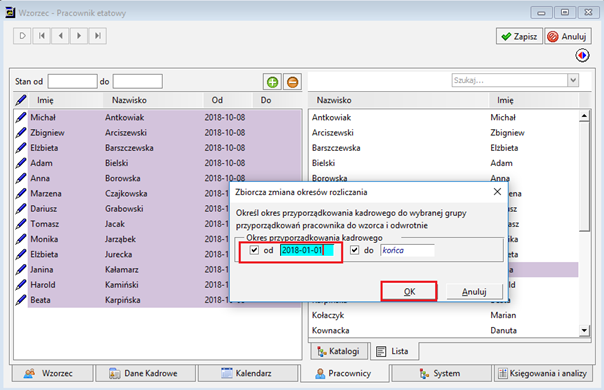Click the Szukaj search field
The height and width of the screenshot is (390, 604).
click(510, 80)
